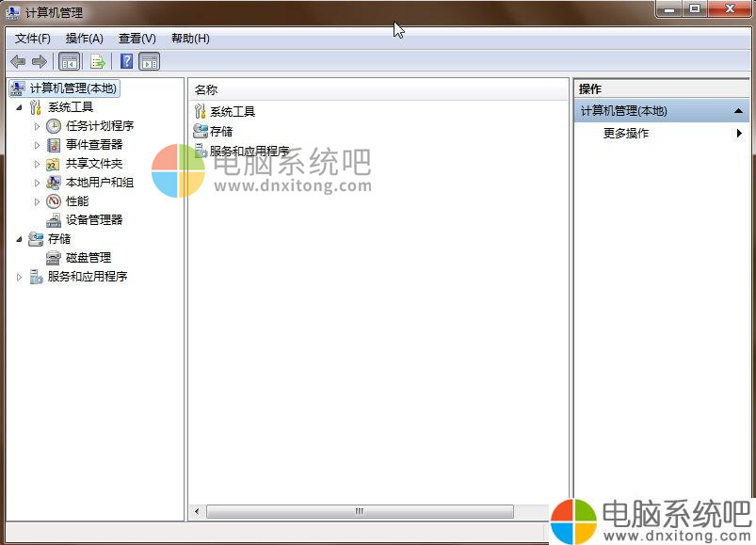This screenshot has width=756, height=545.
Task: Expand the 任务计划程序 node
Action: (37, 126)
